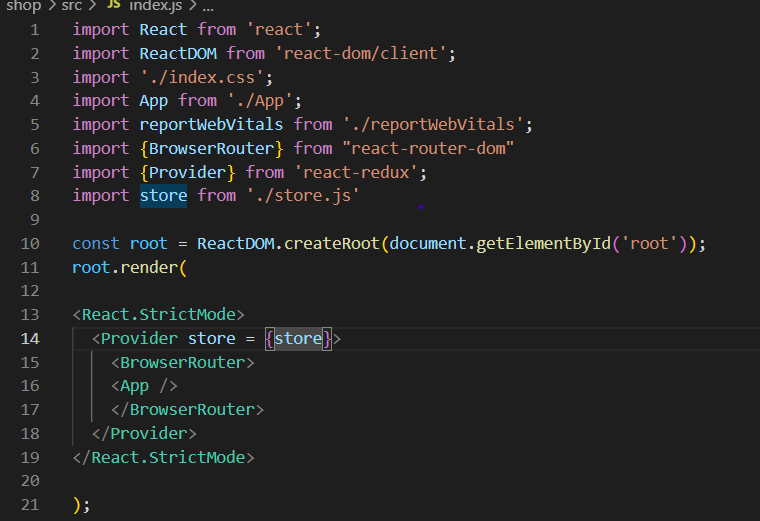This screenshot has width=760, height=521.
Task: Click 'render' on line 11
Action: 149,268
